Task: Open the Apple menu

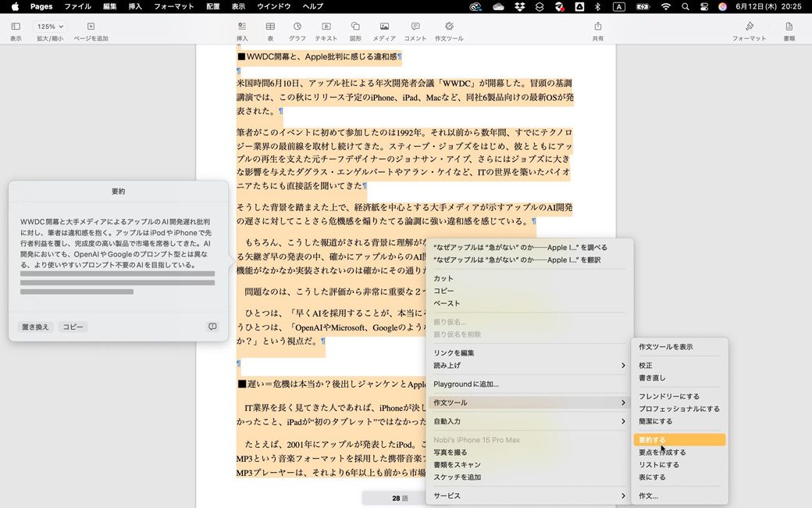Action: (15, 7)
